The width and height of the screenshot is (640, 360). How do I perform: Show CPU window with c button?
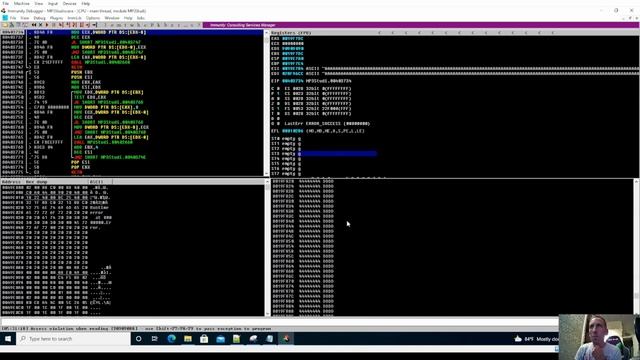[x=145, y=25]
